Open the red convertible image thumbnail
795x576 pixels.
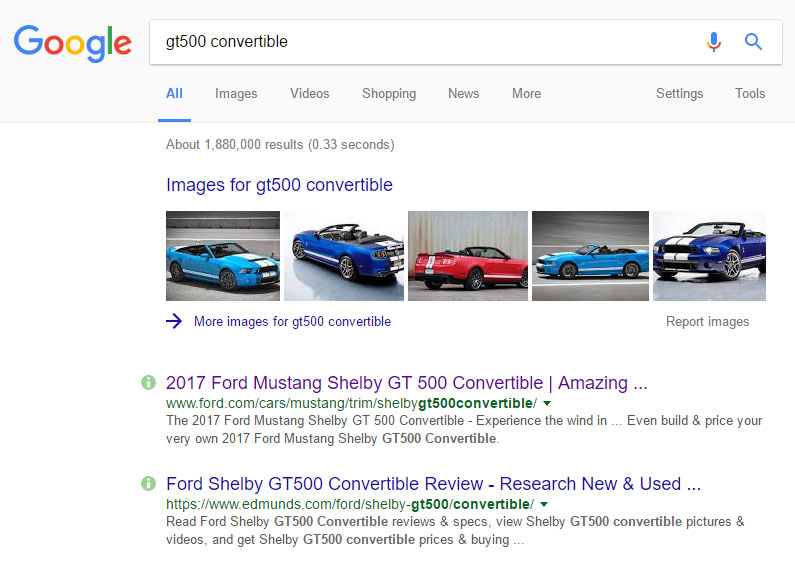467,256
